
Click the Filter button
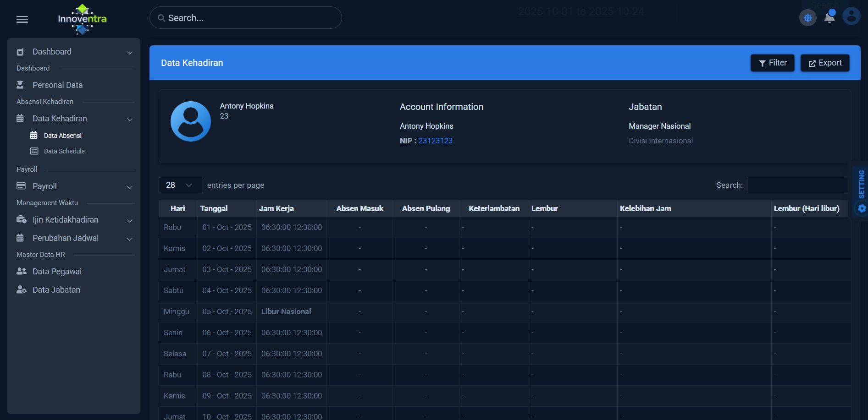coord(772,63)
